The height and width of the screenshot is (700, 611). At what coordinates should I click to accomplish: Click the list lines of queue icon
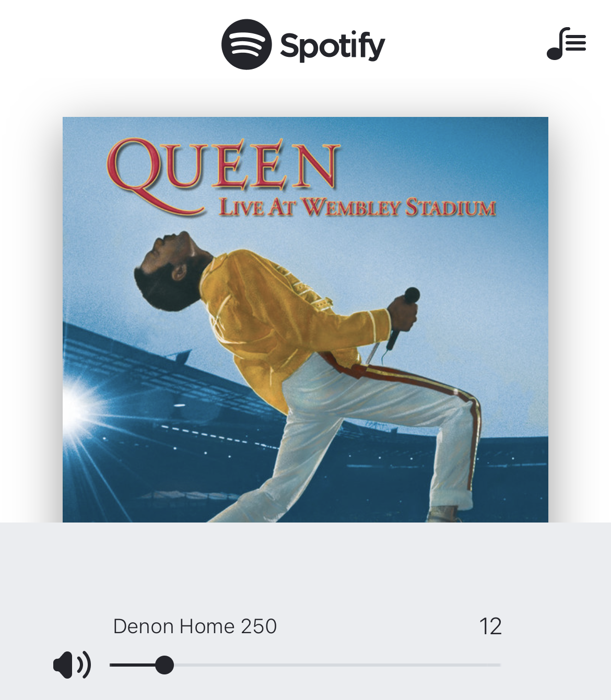tap(576, 42)
